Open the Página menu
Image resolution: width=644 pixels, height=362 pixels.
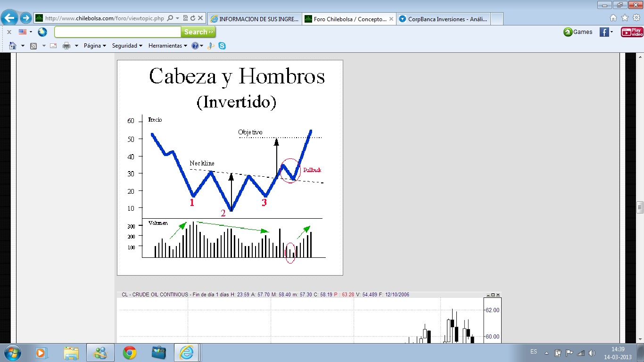coord(95,46)
